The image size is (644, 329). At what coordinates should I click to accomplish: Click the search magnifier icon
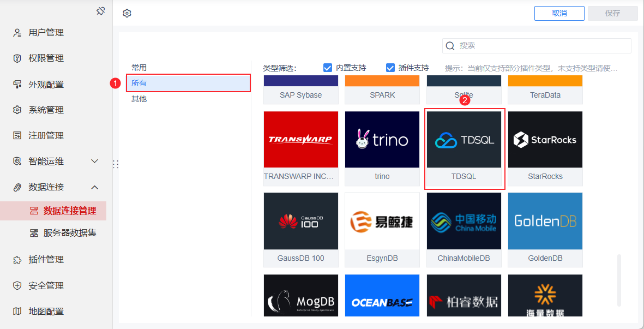pyautogui.click(x=450, y=46)
